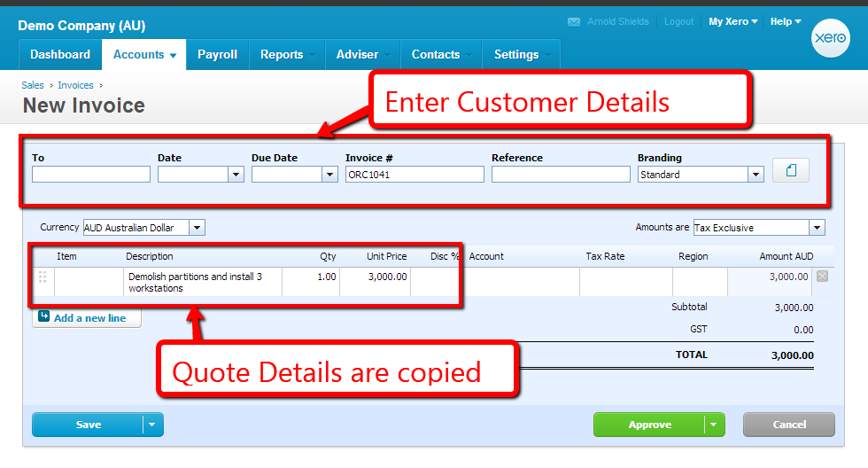
Task: Click the Reference input field
Action: pyautogui.click(x=561, y=175)
